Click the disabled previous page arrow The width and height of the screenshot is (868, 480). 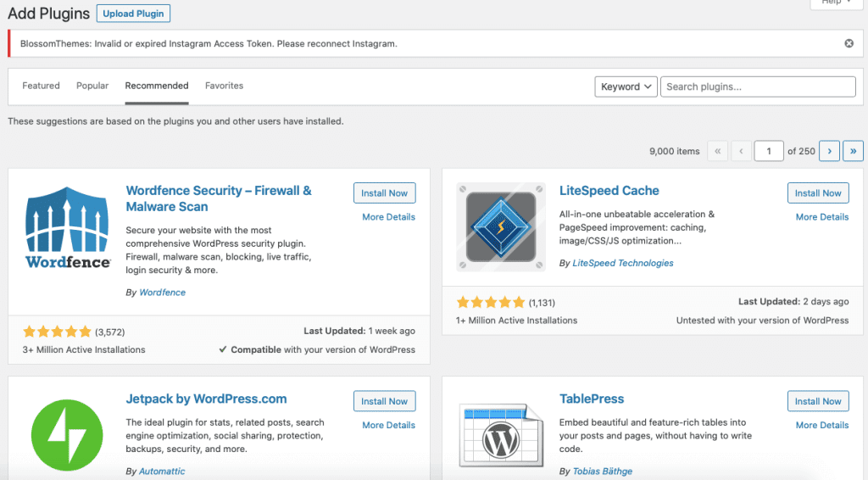(x=741, y=151)
